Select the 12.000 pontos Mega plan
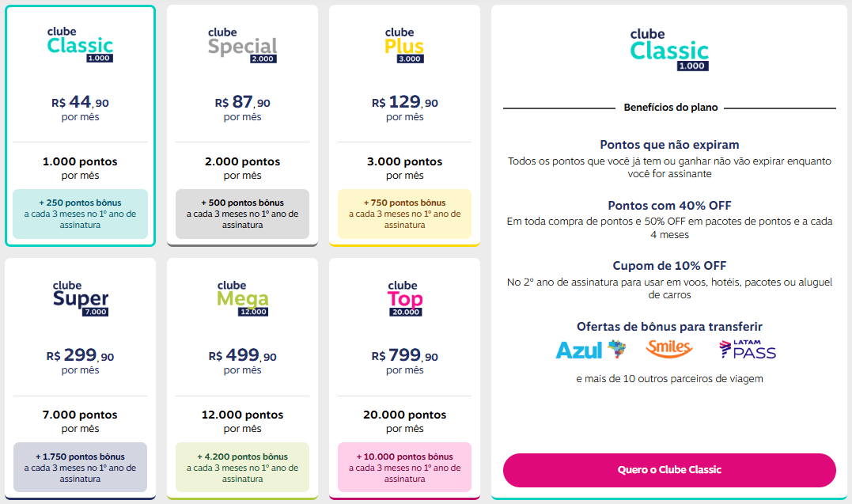 pyautogui.click(x=242, y=415)
